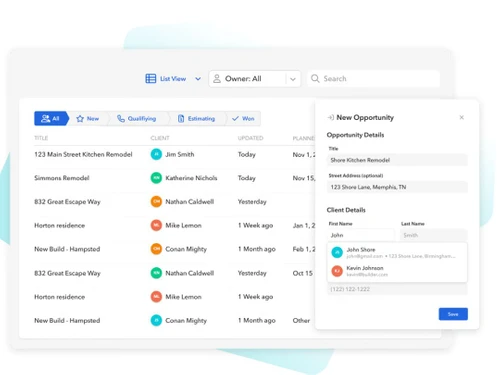The image size is (500, 375).
Task: Click the Other cell in last row
Action: (301, 320)
